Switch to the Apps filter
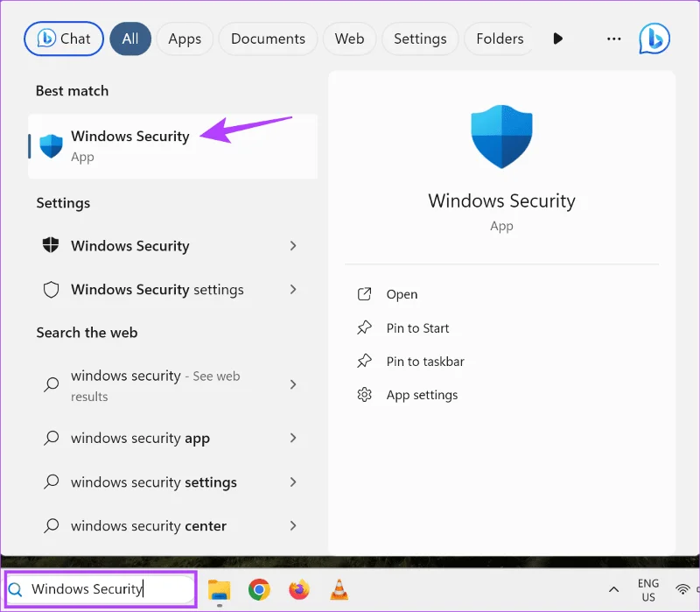The width and height of the screenshot is (700, 612). click(185, 39)
